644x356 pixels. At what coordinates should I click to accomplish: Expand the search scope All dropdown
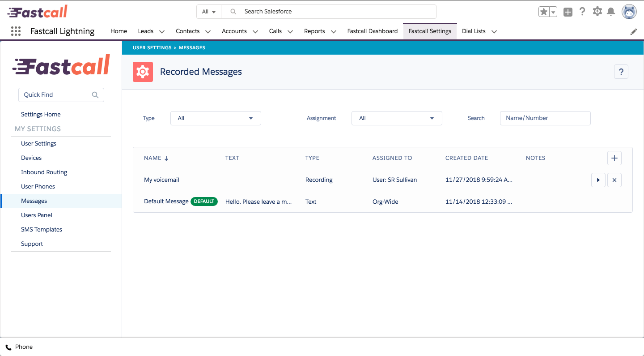click(x=208, y=12)
